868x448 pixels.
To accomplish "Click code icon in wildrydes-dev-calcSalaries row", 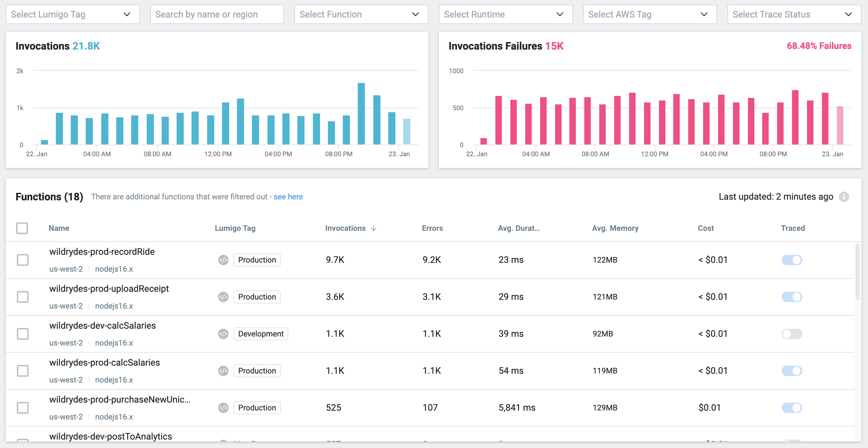I will point(223,334).
